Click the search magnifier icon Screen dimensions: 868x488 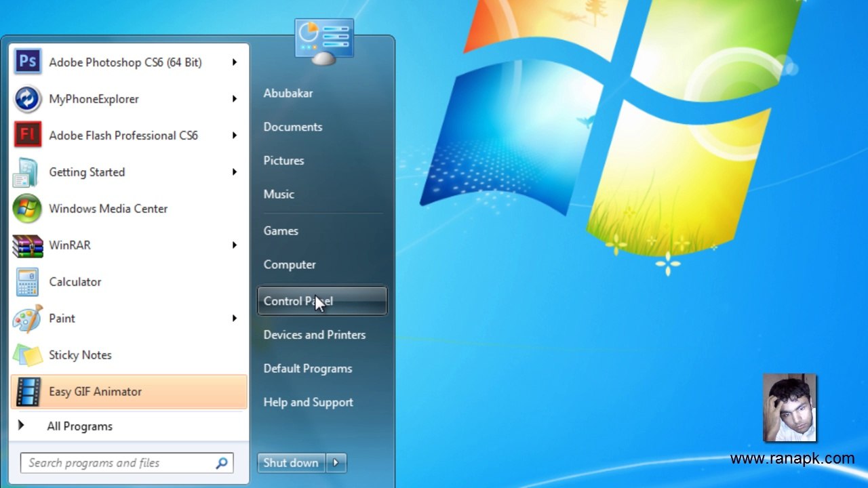(x=221, y=464)
